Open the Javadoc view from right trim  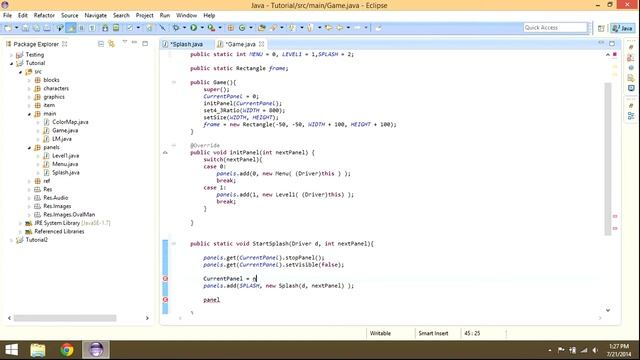tap(631, 68)
